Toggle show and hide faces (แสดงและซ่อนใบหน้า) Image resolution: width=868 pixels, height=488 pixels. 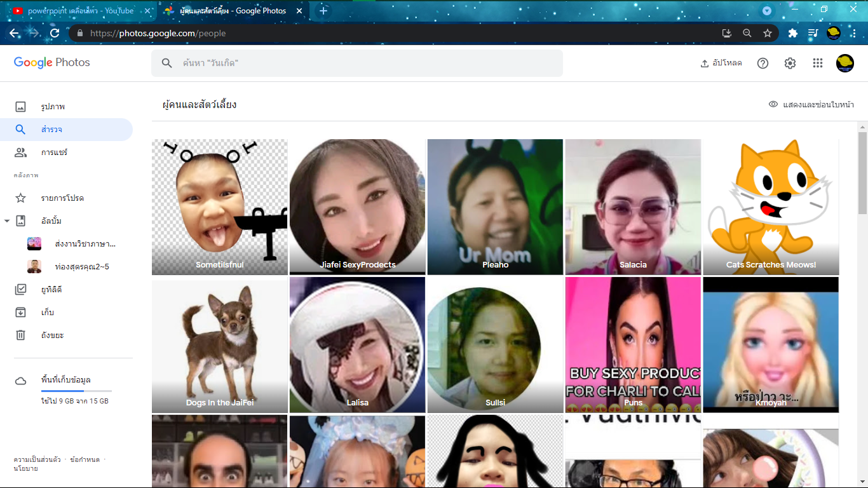point(811,104)
